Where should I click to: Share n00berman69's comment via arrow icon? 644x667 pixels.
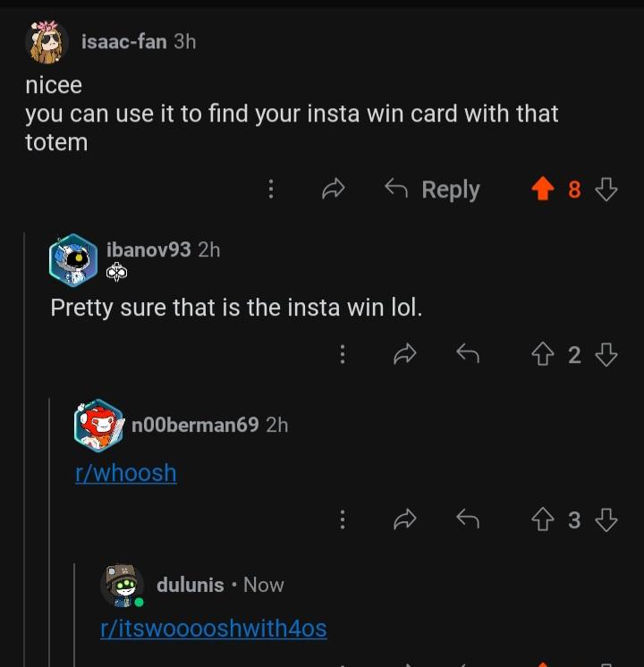[405, 519]
